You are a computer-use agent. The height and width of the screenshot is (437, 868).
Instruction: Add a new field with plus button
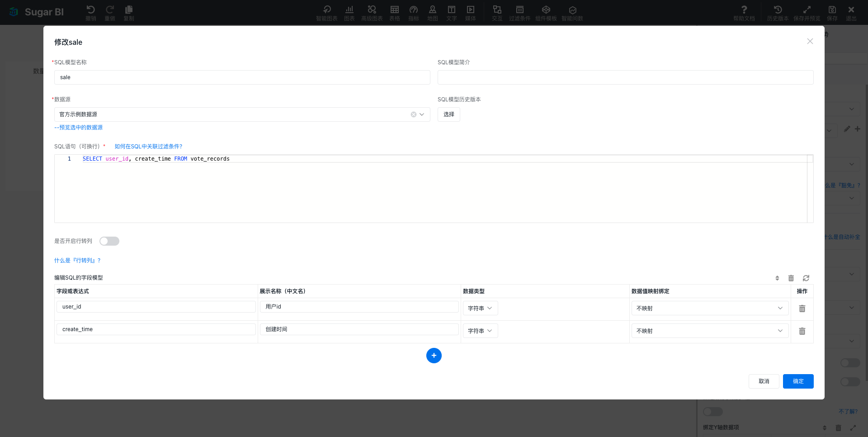(x=434, y=356)
